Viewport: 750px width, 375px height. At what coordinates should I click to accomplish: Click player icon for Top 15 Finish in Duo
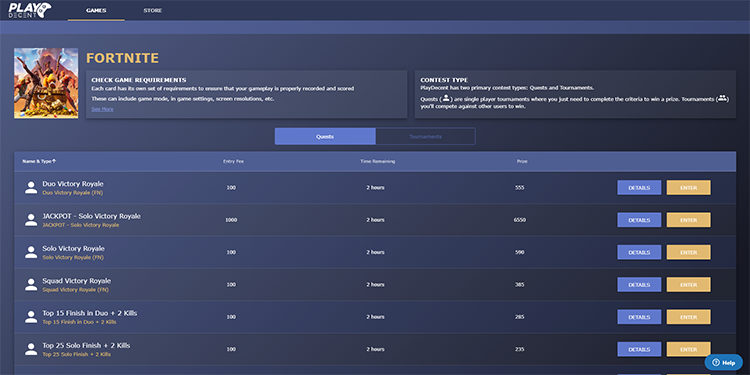click(x=31, y=317)
